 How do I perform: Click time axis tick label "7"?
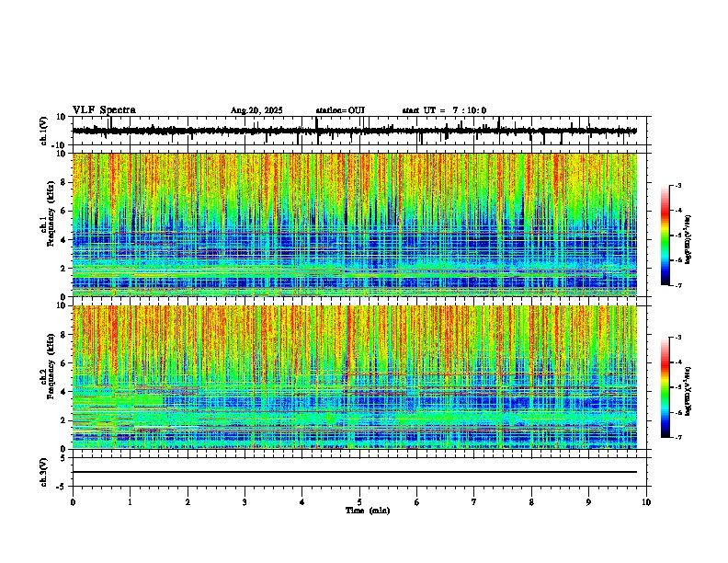[x=474, y=502]
